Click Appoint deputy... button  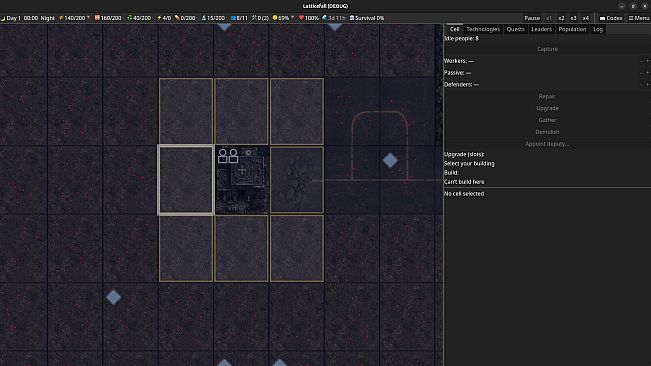547,144
